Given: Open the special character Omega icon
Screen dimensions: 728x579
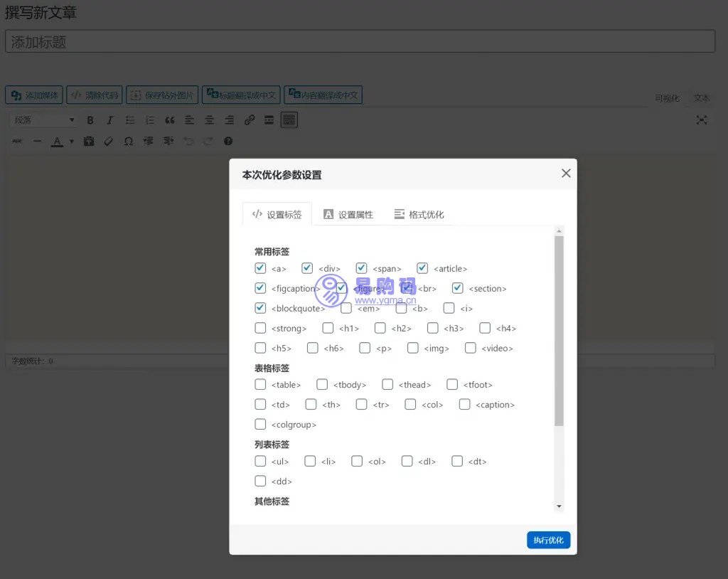Looking at the screenshot, I should [x=129, y=142].
